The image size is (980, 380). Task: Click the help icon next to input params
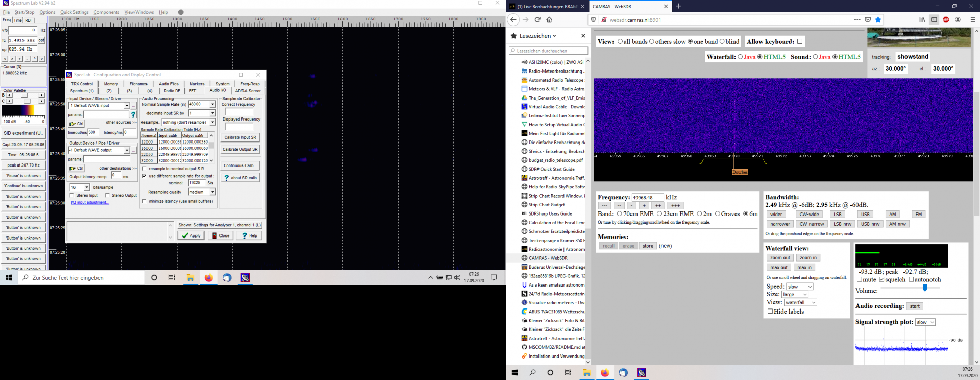click(133, 115)
